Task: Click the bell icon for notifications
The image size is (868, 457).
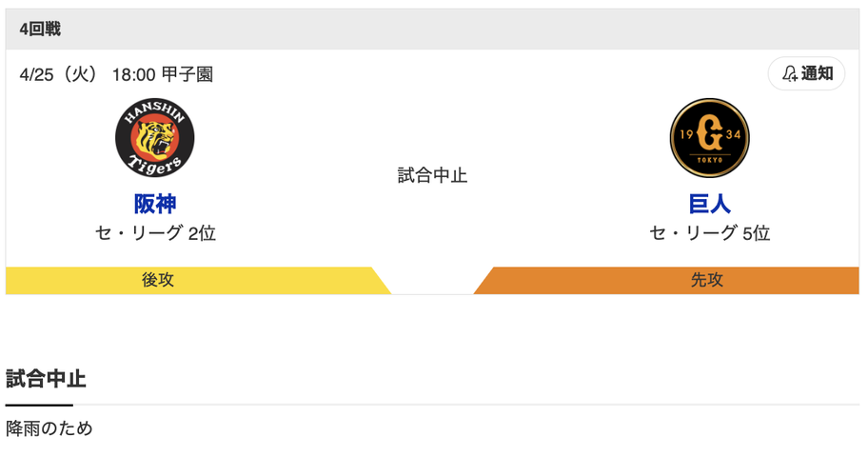Action: [789, 73]
